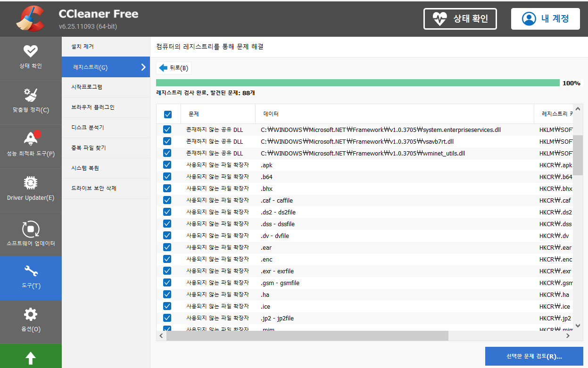Uncheck the .exr - exrfile row checkbox
Viewport: 588px width, 368px height.
click(x=167, y=271)
